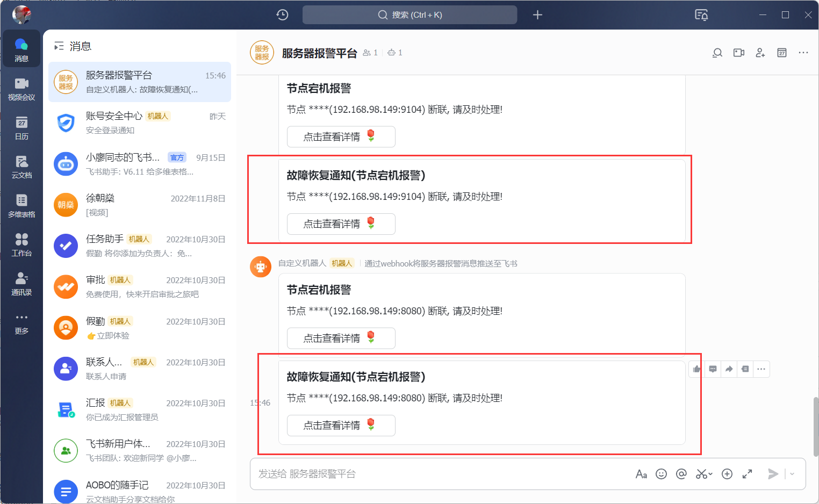
Task: Open screenshot scissors tool dropdown
Action: pos(704,474)
